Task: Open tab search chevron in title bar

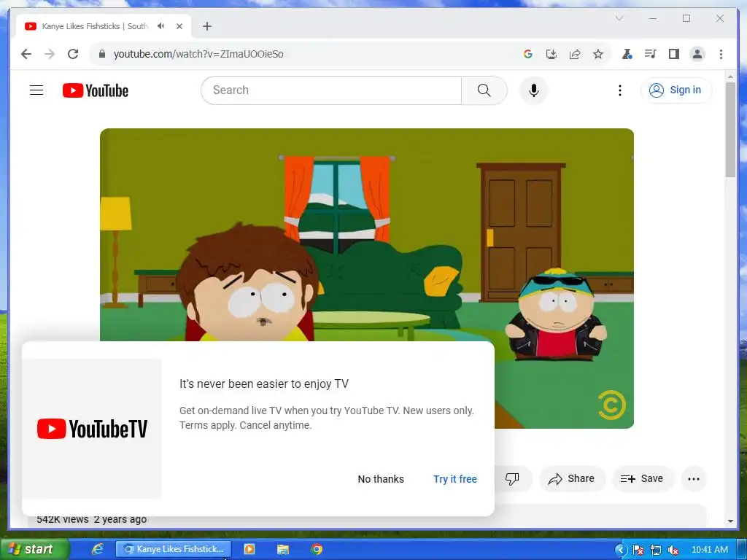Action: [619, 18]
